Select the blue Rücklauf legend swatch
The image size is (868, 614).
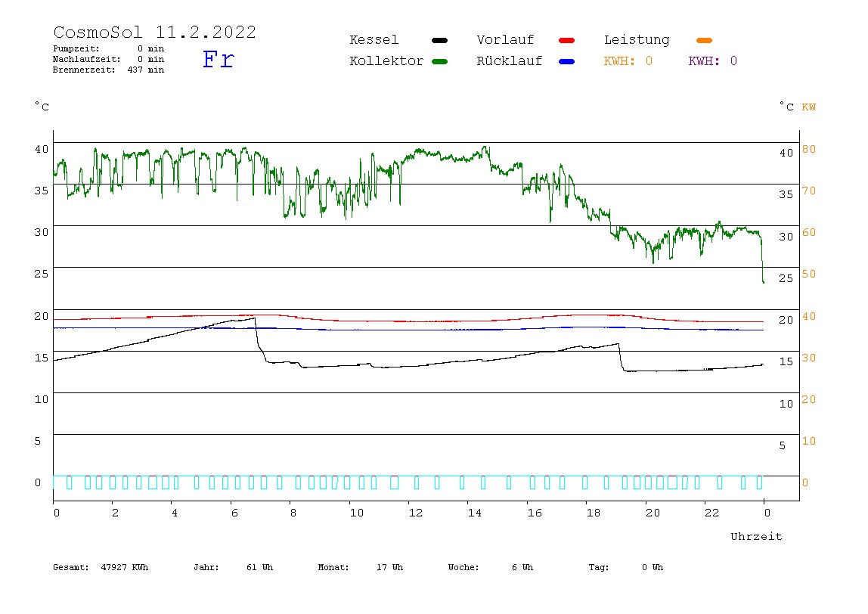(x=566, y=61)
